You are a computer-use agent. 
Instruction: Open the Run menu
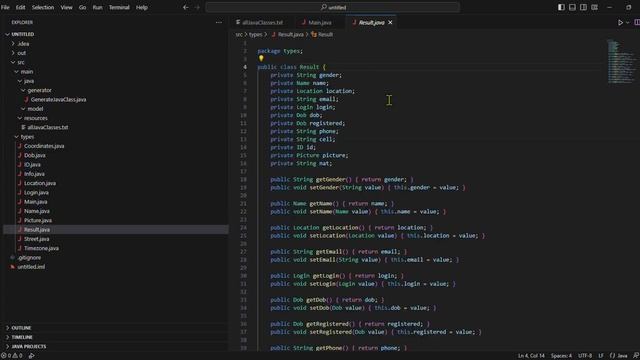click(x=98, y=7)
